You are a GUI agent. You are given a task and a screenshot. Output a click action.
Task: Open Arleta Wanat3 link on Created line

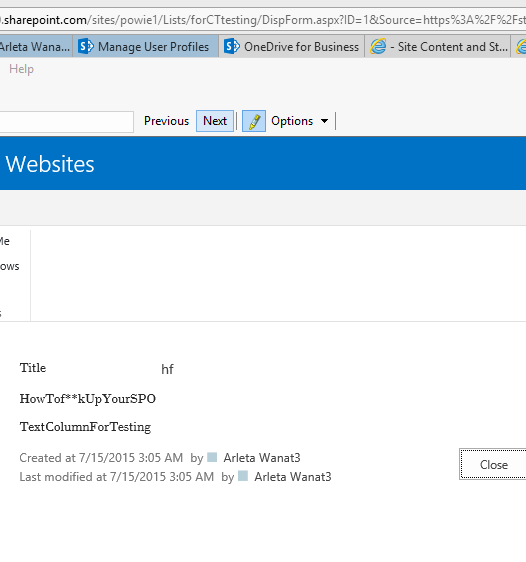click(x=262, y=458)
